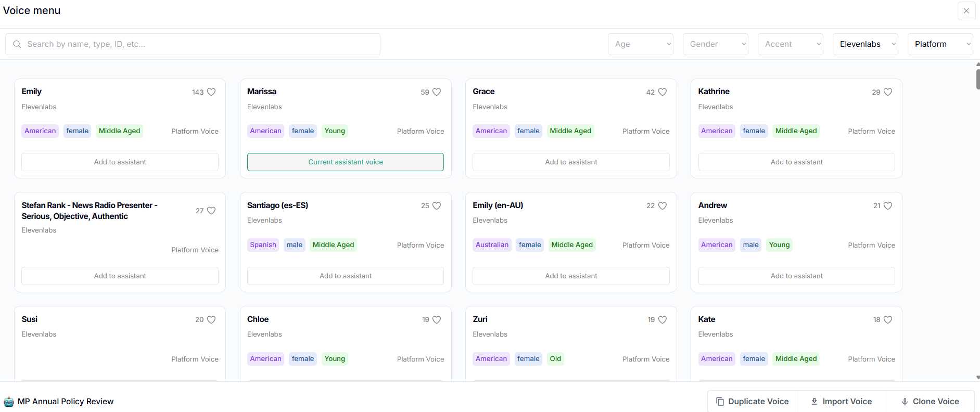The image size is (980, 412).
Task: Close the Voice menu dialog
Action: (x=966, y=11)
